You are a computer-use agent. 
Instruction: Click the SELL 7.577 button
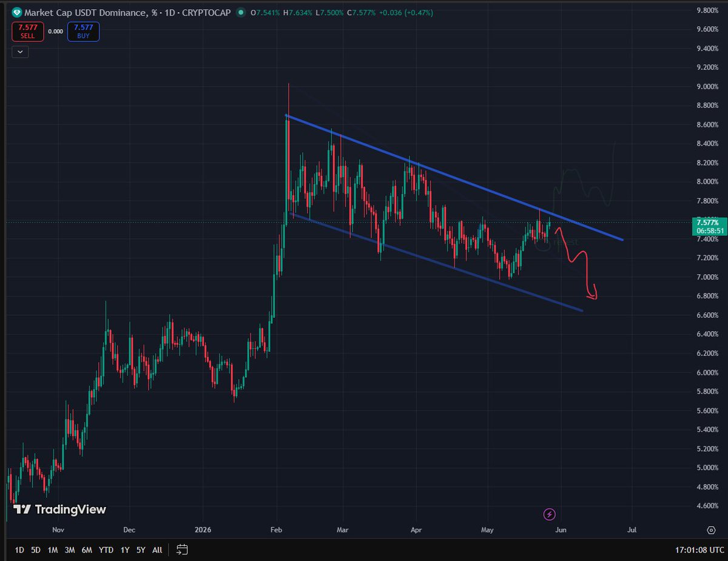27,32
